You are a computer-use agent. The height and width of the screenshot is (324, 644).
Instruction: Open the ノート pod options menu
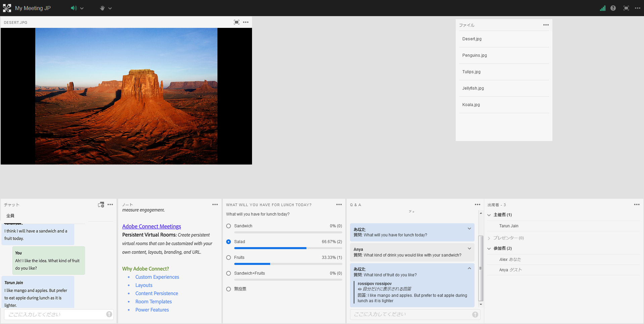[215, 204]
